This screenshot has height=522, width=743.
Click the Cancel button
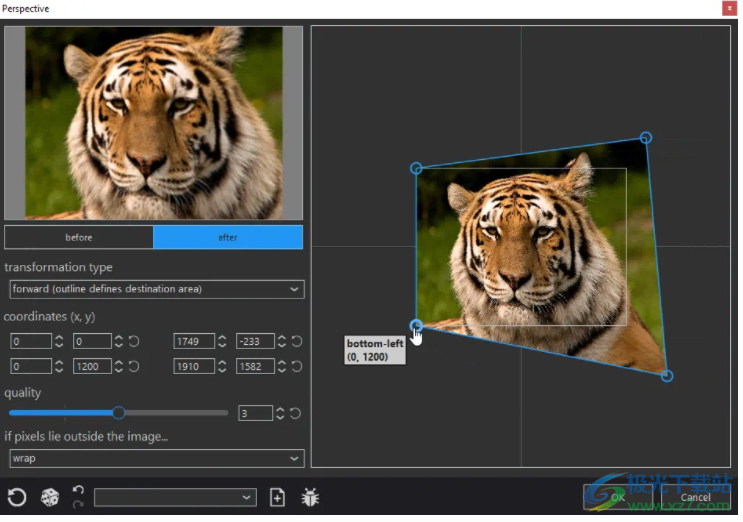[696, 497]
